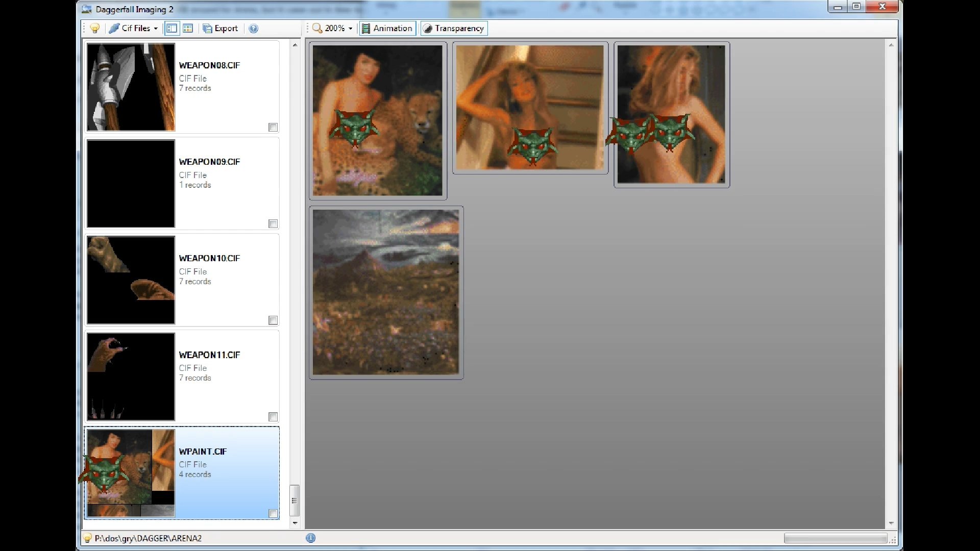Screen dimensions: 980x551
Task: Open the help question mark icon
Action: pos(254,29)
